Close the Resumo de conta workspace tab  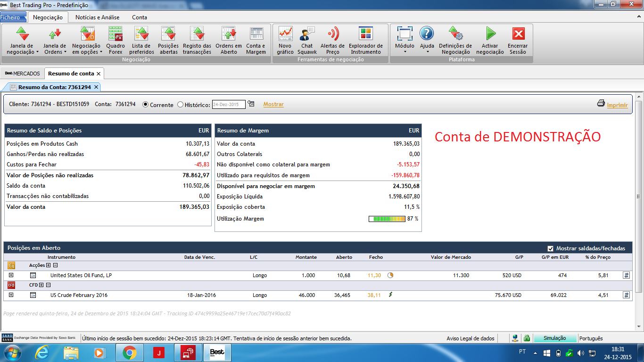[x=99, y=74]
